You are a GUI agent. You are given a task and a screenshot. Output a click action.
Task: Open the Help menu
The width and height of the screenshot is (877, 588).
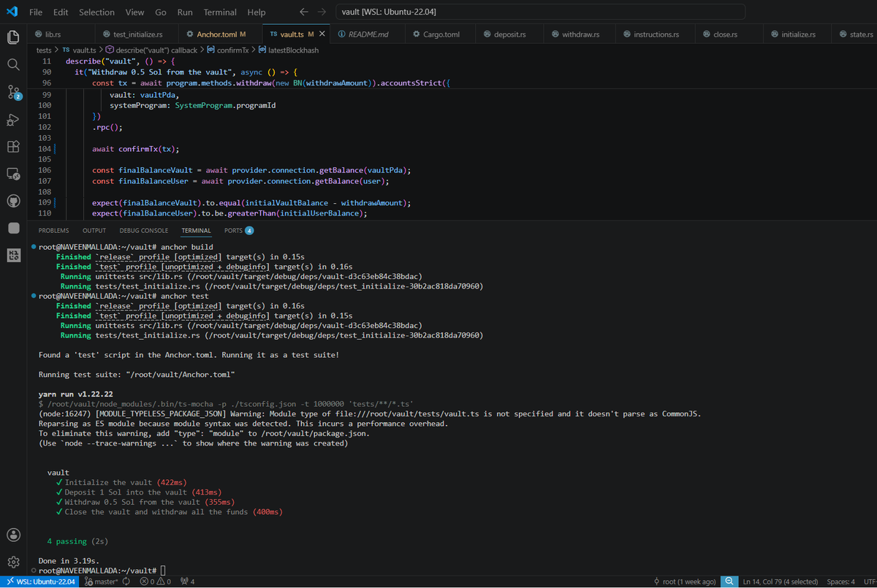257,12
